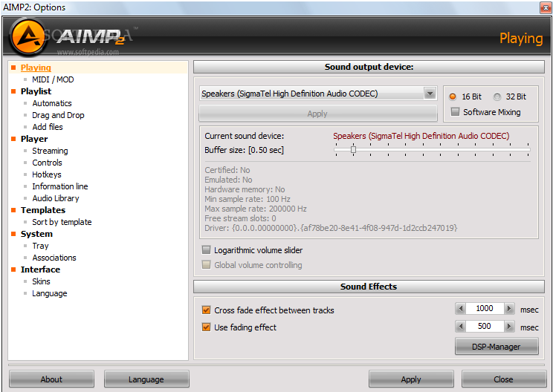Open Information line settings
553x392 pixels.
(60, 186)
